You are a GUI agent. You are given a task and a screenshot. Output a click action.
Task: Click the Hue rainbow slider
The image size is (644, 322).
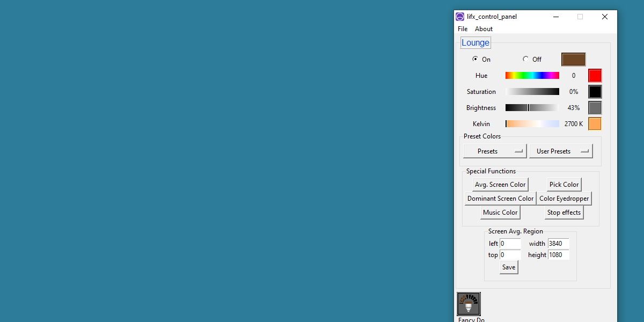[x=532, y=76]
